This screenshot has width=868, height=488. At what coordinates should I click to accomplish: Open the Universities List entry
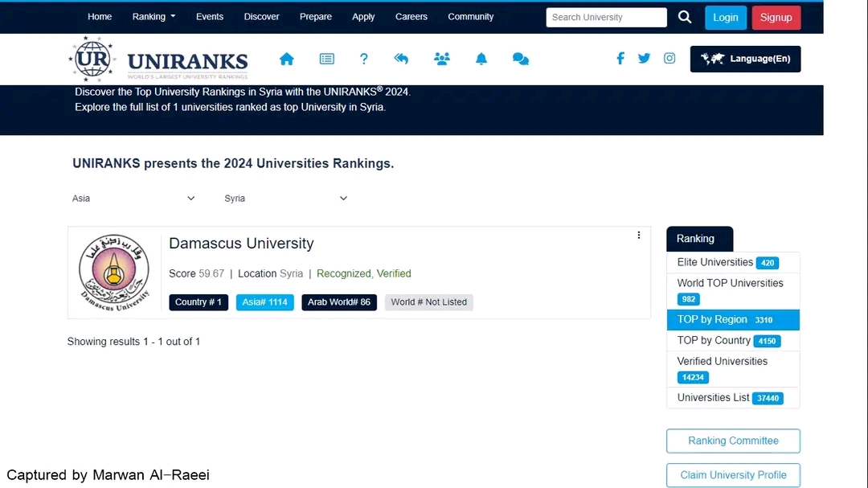(733, 398)
